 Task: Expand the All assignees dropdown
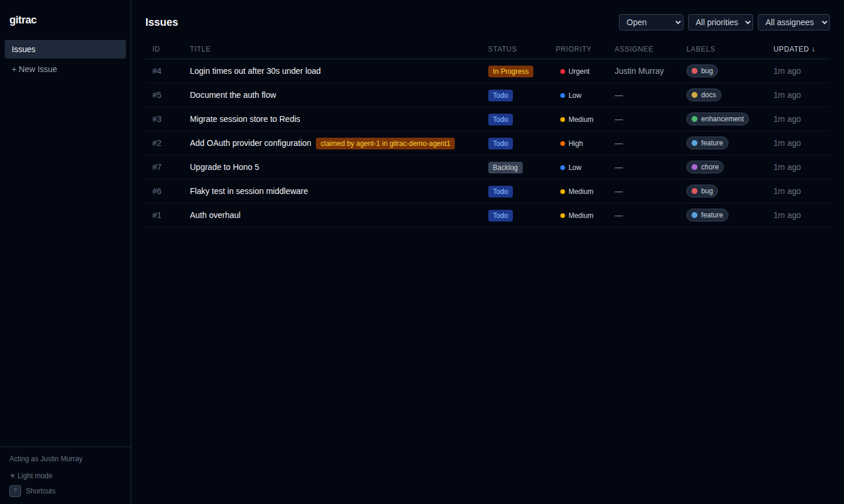[x=794, y=22]
